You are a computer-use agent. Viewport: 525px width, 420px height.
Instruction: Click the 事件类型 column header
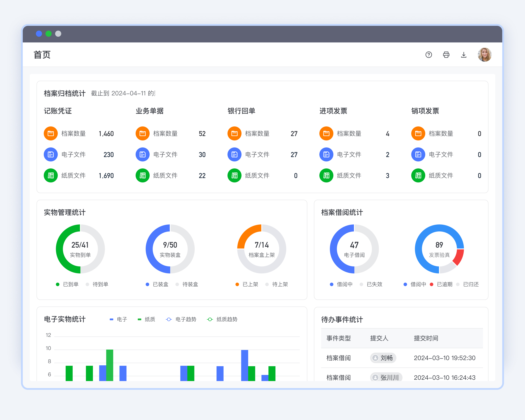click(338, 338)
